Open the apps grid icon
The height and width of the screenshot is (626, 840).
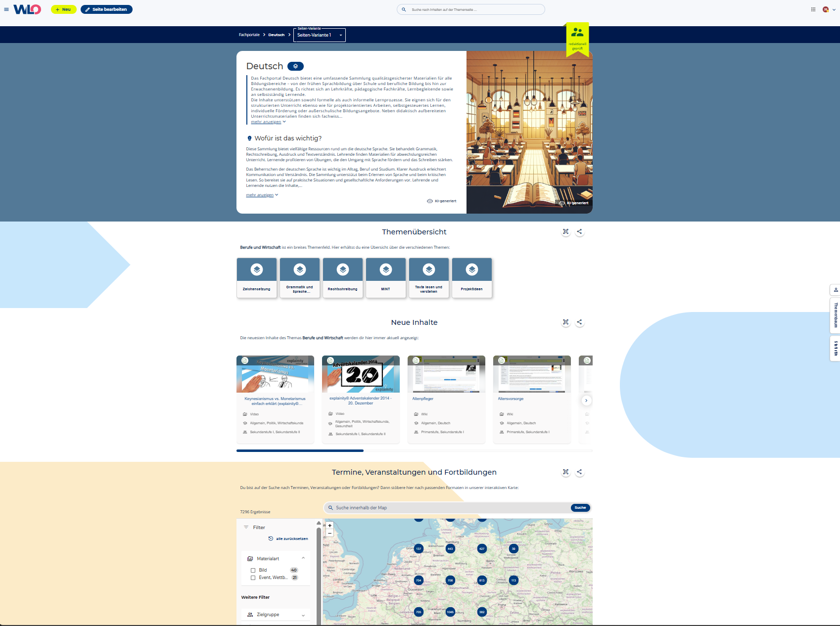(x=813, y=9)
